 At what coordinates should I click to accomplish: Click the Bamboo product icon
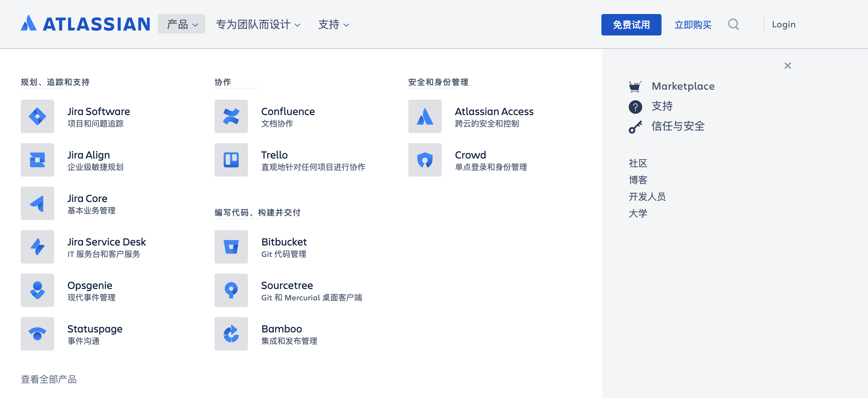[231, 334]
